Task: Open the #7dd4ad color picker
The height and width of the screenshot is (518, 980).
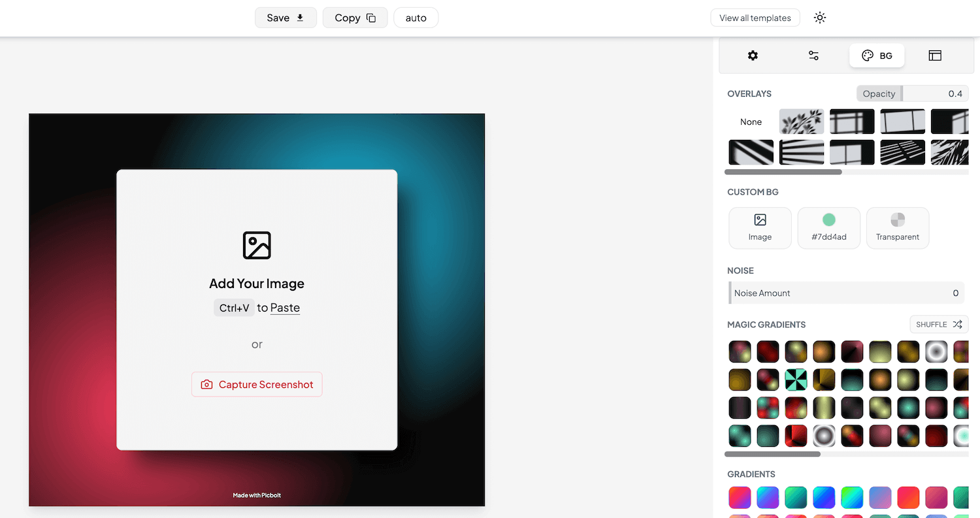Action: click(x=829, y=228)
